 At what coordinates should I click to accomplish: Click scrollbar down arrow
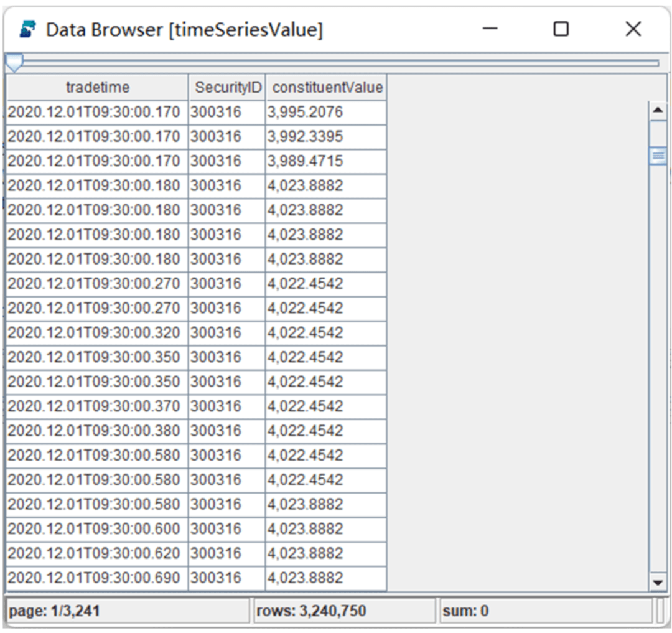click(658, 583)
